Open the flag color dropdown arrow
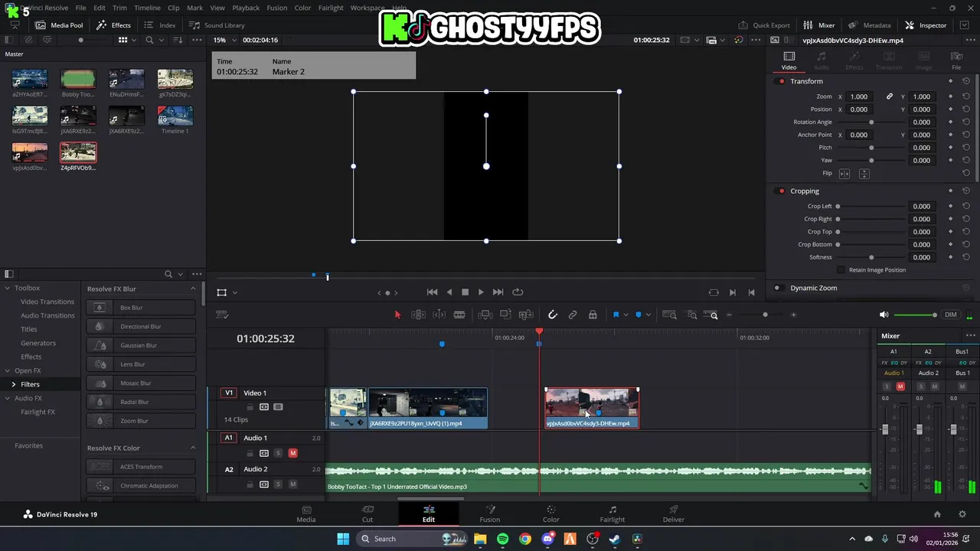This screenshot has width=980, height=551. point(626,315)
